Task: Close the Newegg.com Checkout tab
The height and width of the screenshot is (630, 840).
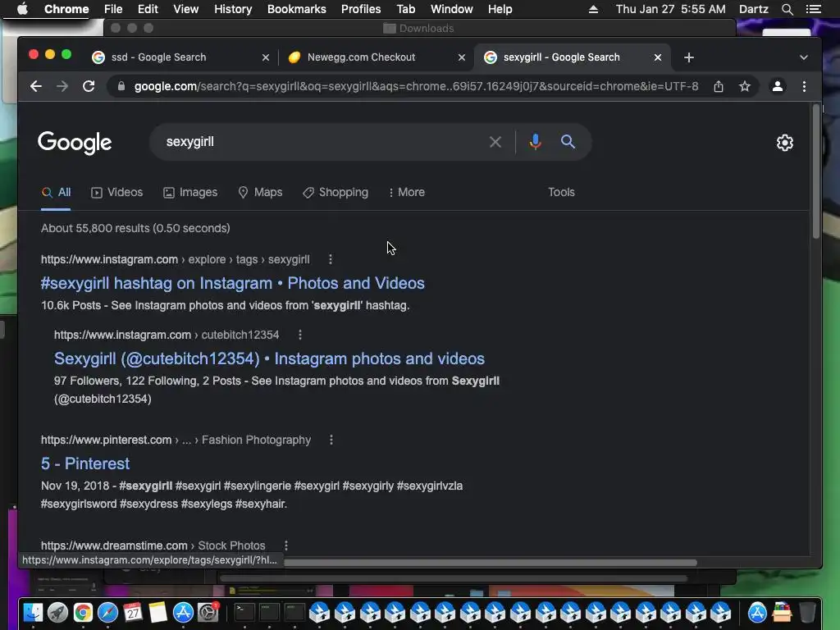Action: [461, 57]
